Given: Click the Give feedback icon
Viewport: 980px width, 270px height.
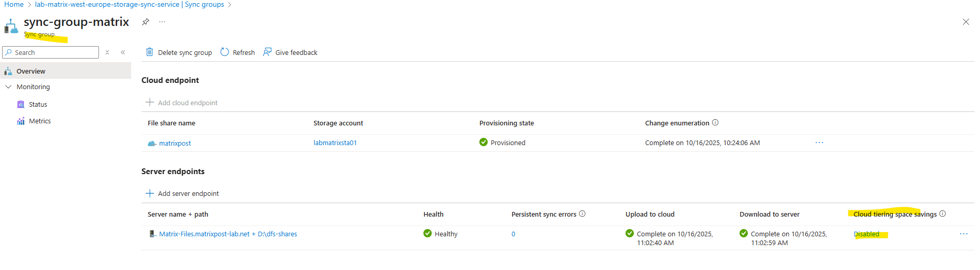Looking at the screenshot, I should (x=267, y=52).
